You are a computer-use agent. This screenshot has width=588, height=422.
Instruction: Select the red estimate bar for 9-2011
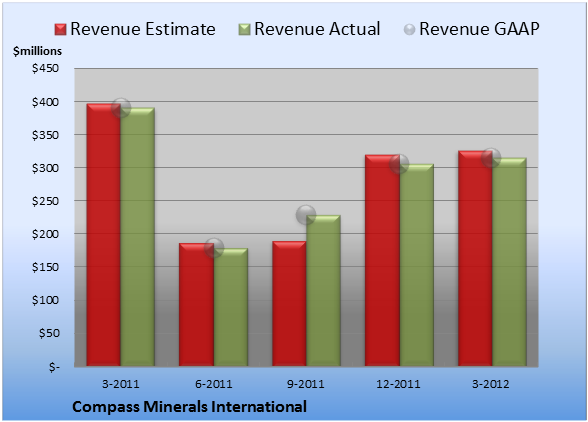point(289,303)
